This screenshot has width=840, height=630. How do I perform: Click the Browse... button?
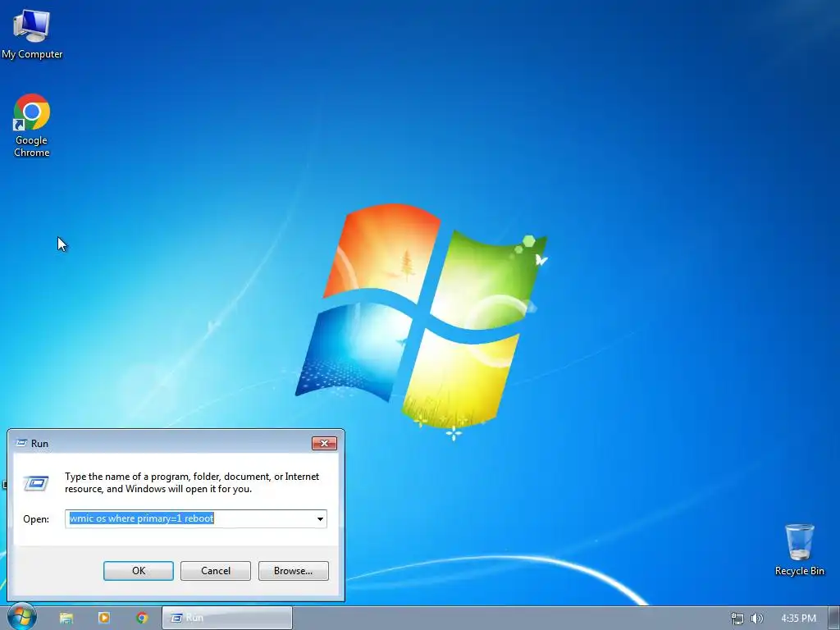(x=293, y=571)
